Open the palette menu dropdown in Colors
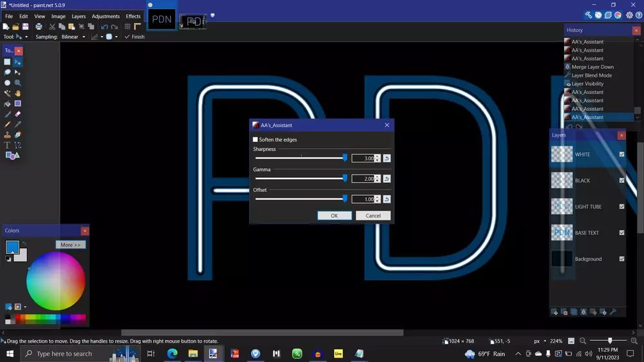The height and width of the screenshot is (362, 644). pyautogui.click(x=25, y=307)
